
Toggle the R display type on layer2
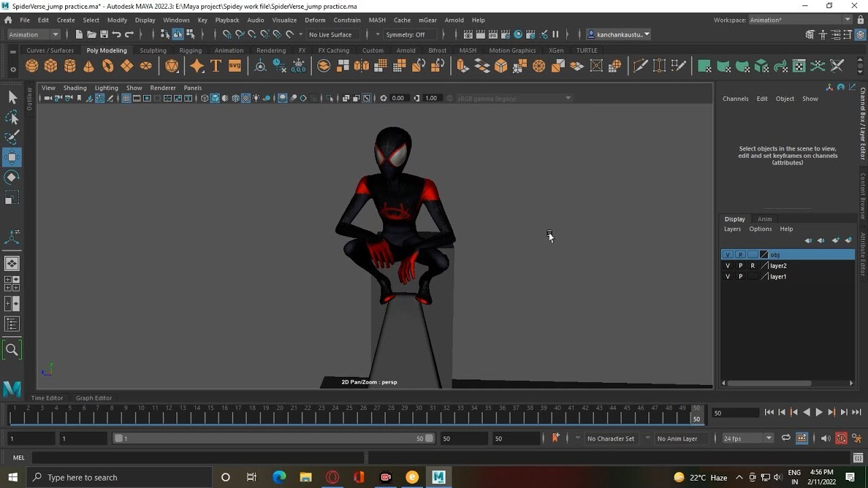tap(752, 266)
